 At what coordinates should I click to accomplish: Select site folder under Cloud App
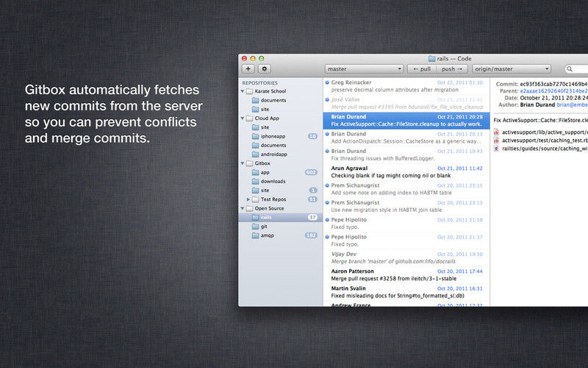[x=281, y=127]
